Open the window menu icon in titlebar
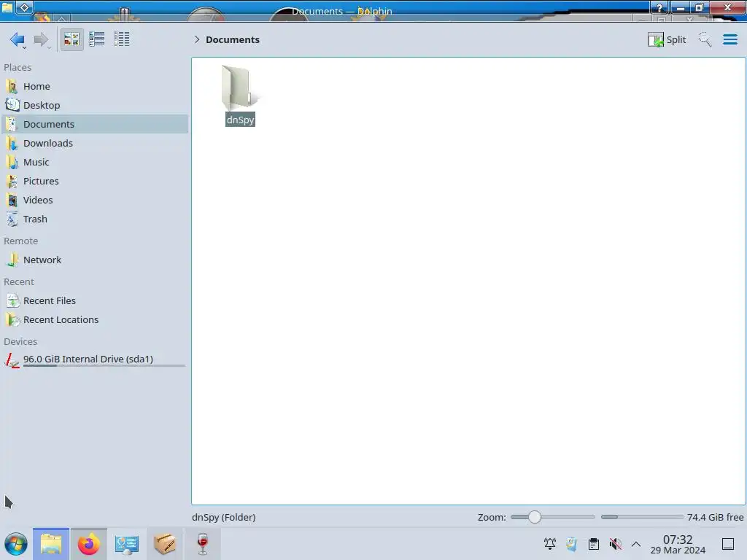 pos(7,7)
